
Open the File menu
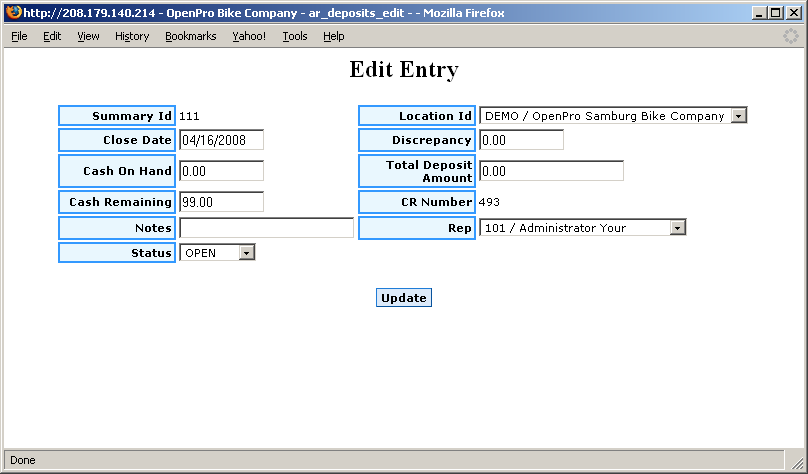point(19,36)
